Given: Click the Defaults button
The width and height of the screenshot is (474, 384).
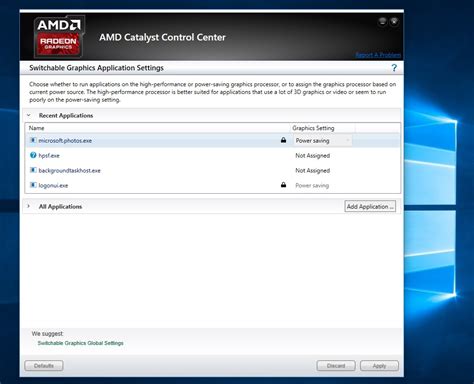Looking at the screenshot, I should [44, 366].
